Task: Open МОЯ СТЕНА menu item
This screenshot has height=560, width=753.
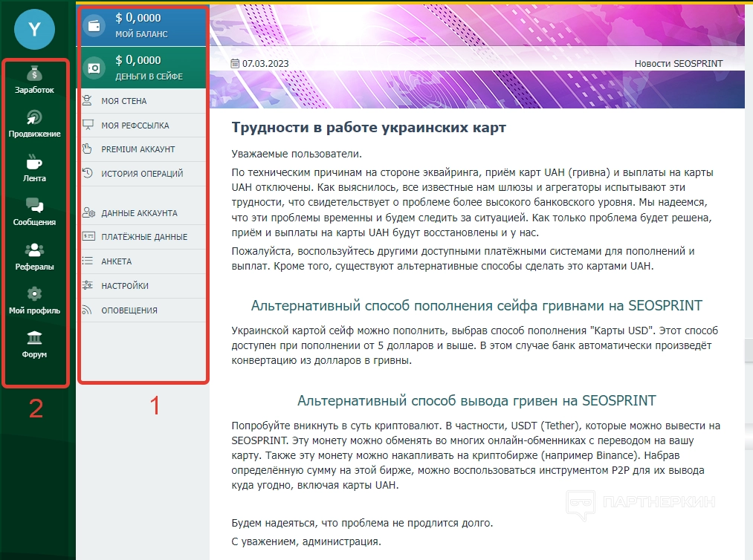Action: point(143,101)
